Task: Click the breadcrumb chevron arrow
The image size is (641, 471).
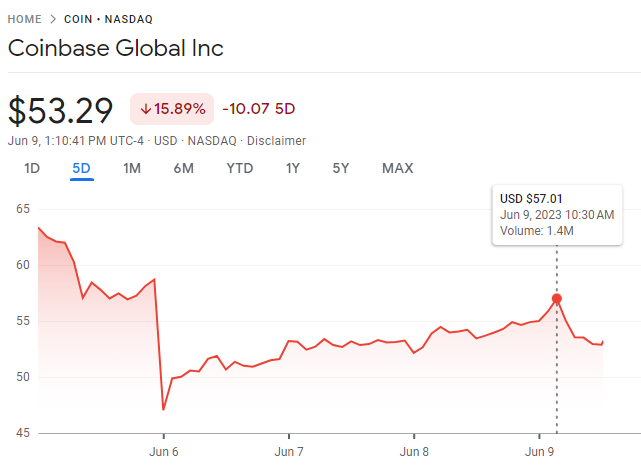Action: coord(53,19)
